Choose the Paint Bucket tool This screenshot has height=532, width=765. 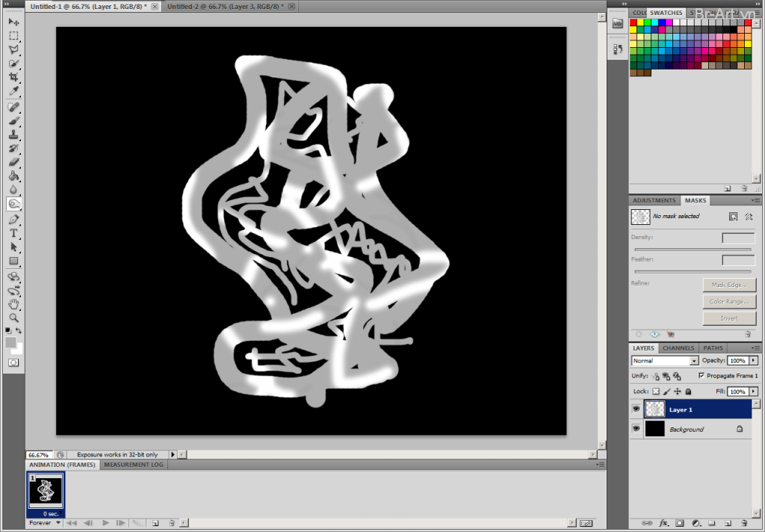coord(13,176)
